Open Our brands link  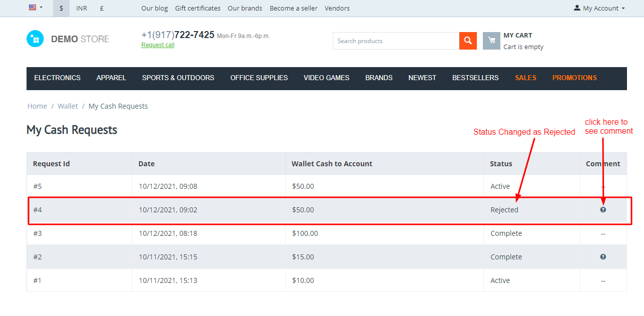[245, 9]
